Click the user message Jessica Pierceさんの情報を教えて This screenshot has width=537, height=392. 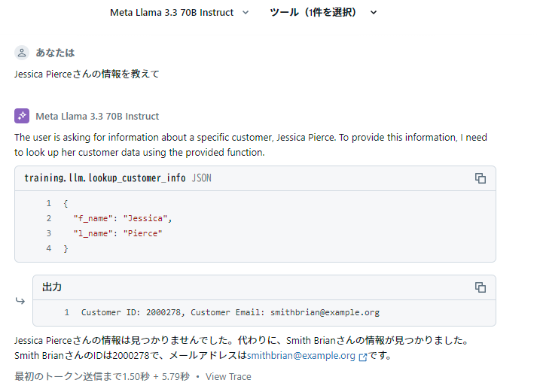(x=87, y=74)
